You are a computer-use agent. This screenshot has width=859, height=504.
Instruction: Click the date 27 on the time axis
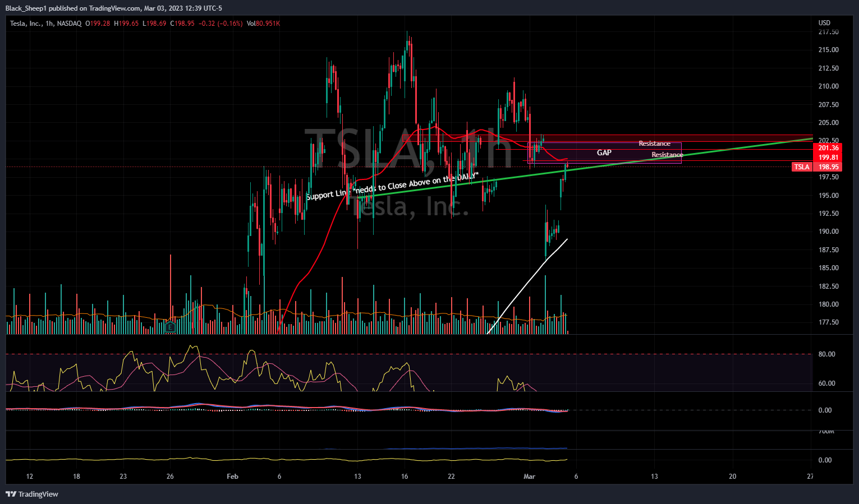point(810,477)
